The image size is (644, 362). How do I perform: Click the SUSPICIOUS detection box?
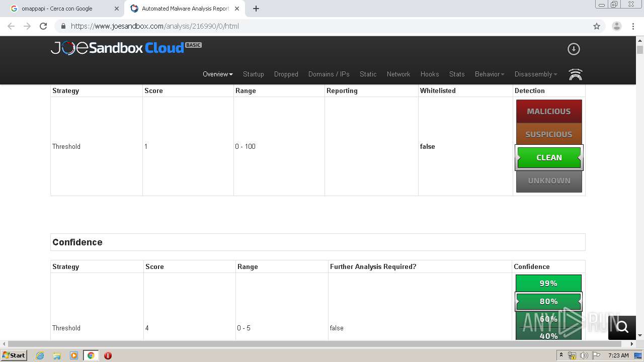click(549, 134)
